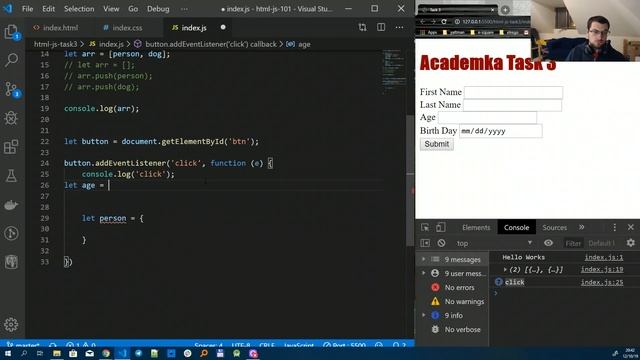The height and width of the screenshot is (360, 640).
Task: Click the console Filter input
Action: 573,243
